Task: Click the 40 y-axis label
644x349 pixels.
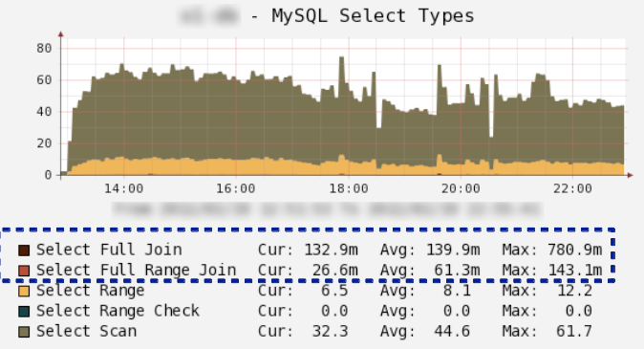Action: point(44,112)
